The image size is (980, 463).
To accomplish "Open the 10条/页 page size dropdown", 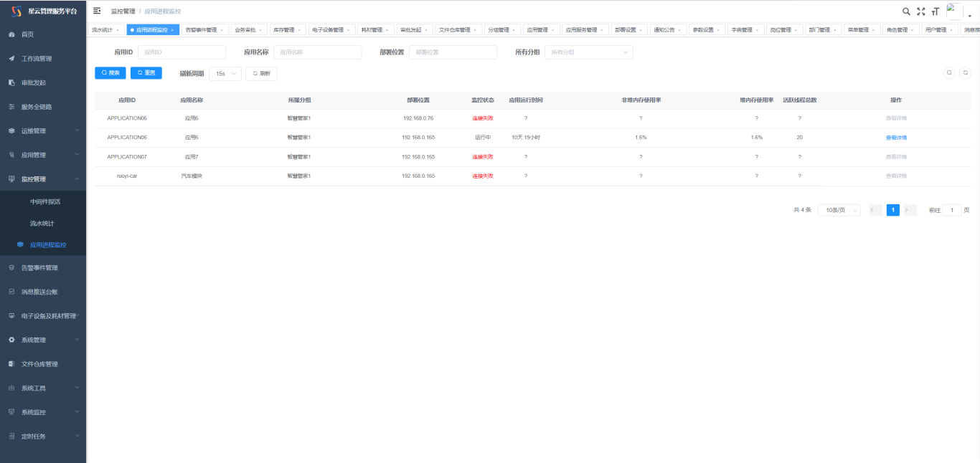I will tap(839, 210).
